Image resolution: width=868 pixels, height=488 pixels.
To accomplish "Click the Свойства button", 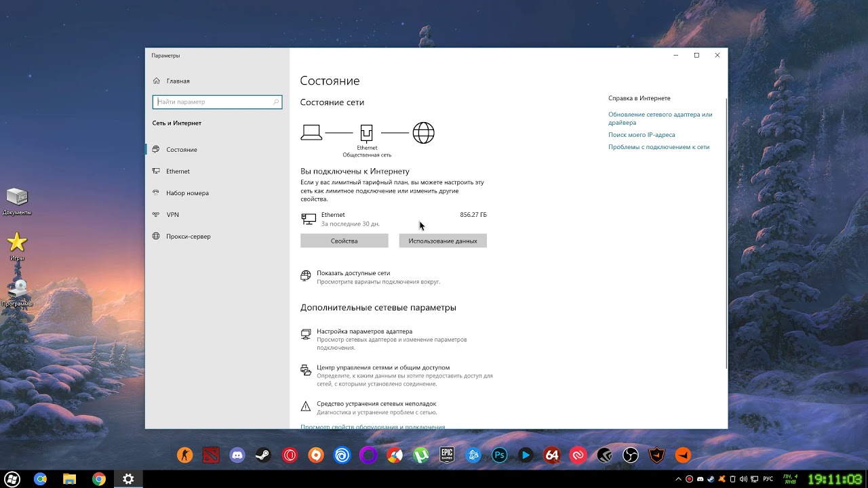I will pyautogui.click(x=344, y=241).
